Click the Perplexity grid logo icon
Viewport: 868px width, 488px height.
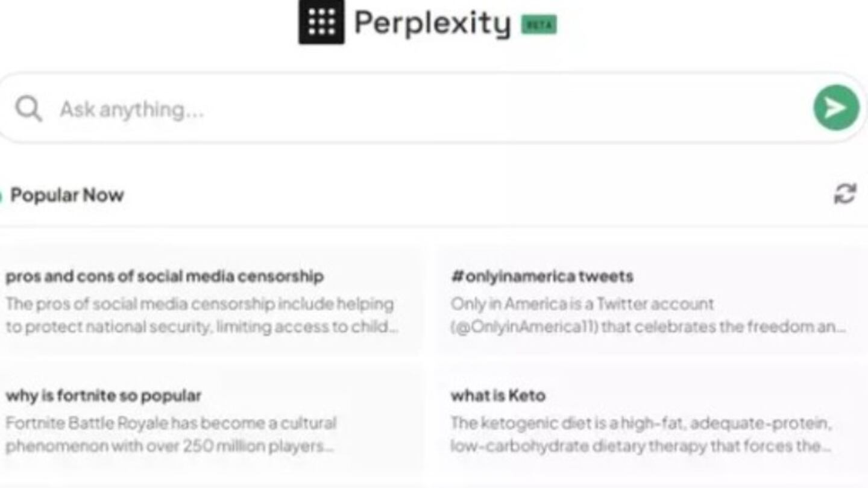tap(321, 22)
